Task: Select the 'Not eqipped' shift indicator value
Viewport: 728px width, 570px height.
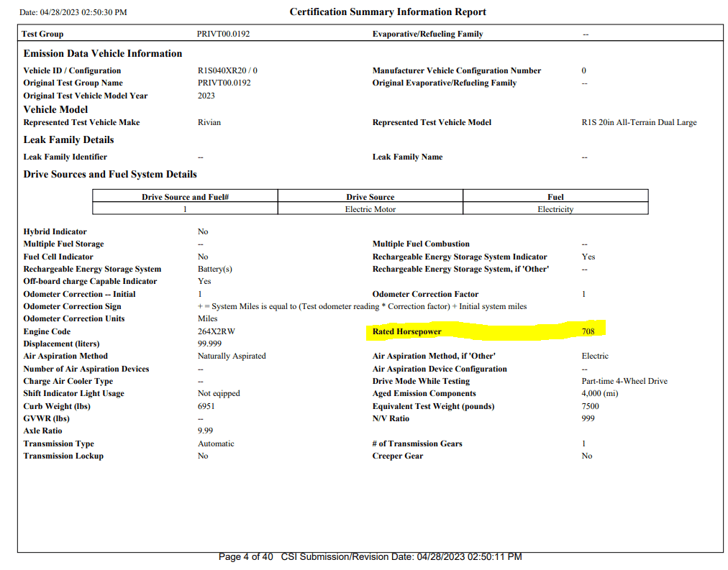Action: (219, 393)
